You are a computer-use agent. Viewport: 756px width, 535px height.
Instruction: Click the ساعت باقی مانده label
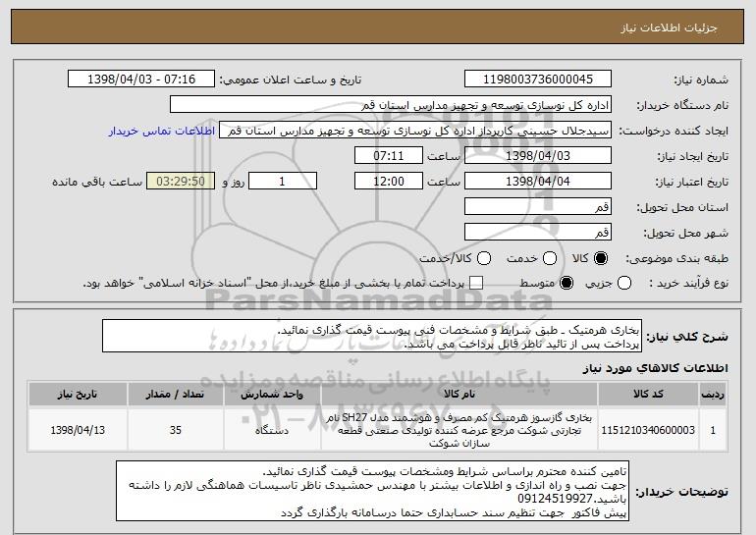[x=97, y=182]
